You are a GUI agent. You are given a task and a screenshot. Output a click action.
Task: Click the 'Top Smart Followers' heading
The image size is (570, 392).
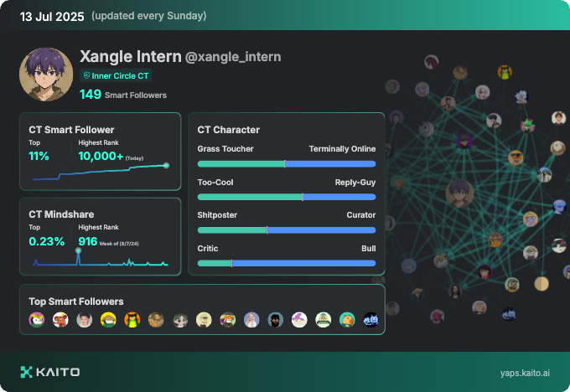(76, 302)
